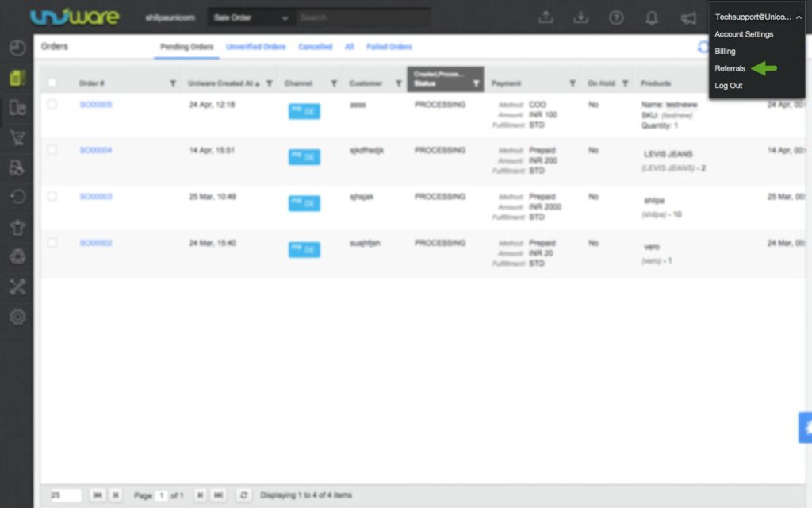812x508 pixels.
Task: Click the upload icon in top bar
Action: pos(546,17)
